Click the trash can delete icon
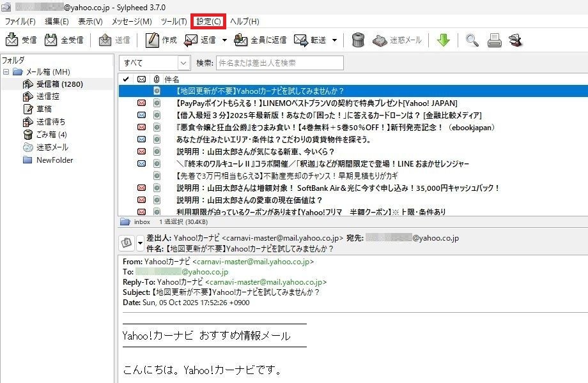 (x=358, y=40)
